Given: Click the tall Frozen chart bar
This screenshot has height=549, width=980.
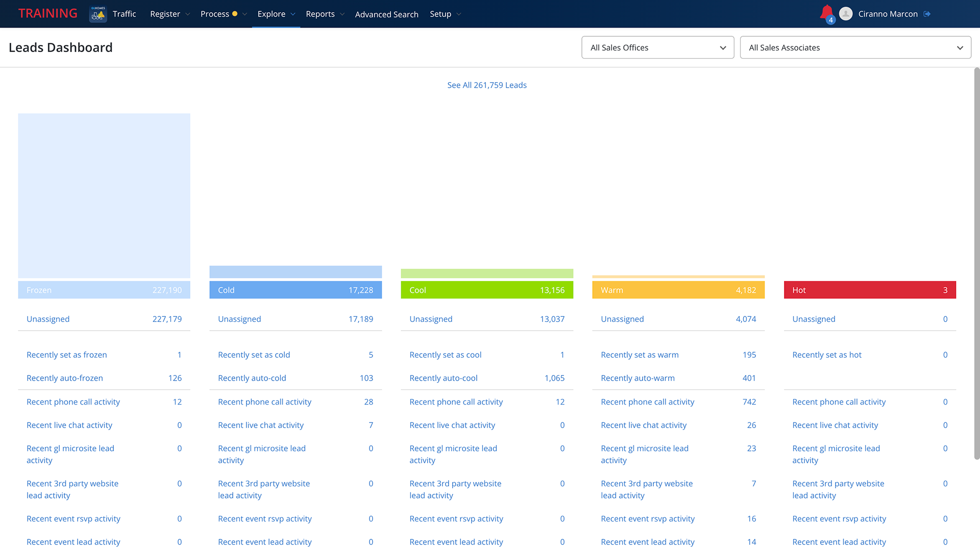Looking at the screenshot, I should point(104,195).
